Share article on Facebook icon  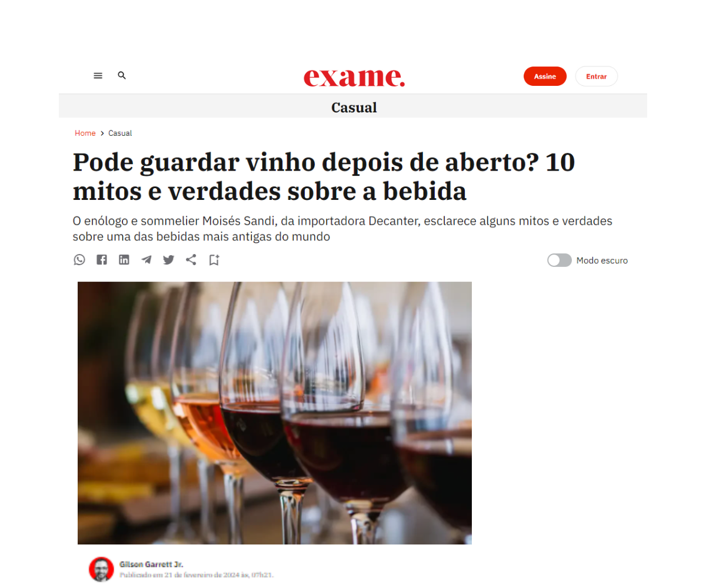[x=102, y=259]
